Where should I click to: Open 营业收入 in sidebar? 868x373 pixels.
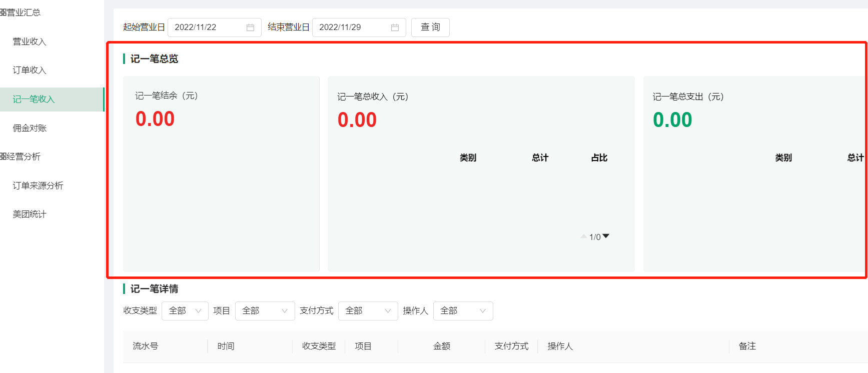(x=30, y=41)
